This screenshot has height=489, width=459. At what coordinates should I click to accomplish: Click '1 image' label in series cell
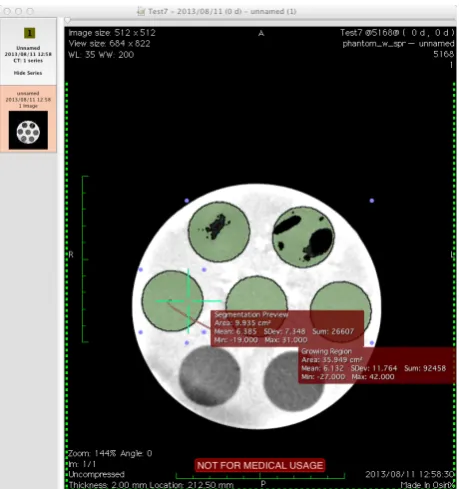pos(28,106)
